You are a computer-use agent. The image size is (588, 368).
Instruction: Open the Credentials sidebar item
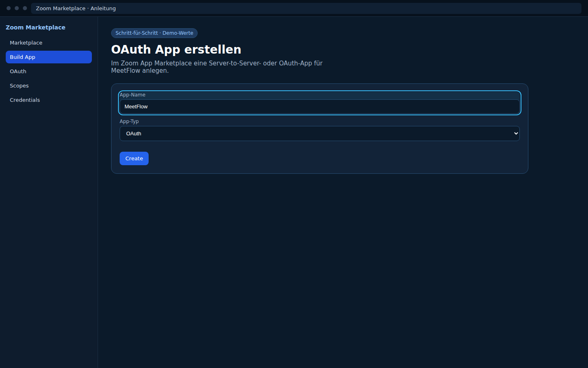coord(49,100)
